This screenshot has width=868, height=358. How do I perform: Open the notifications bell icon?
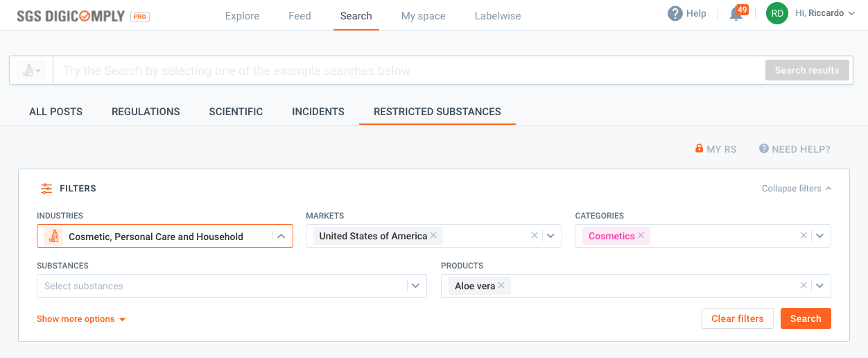point(736,14)
